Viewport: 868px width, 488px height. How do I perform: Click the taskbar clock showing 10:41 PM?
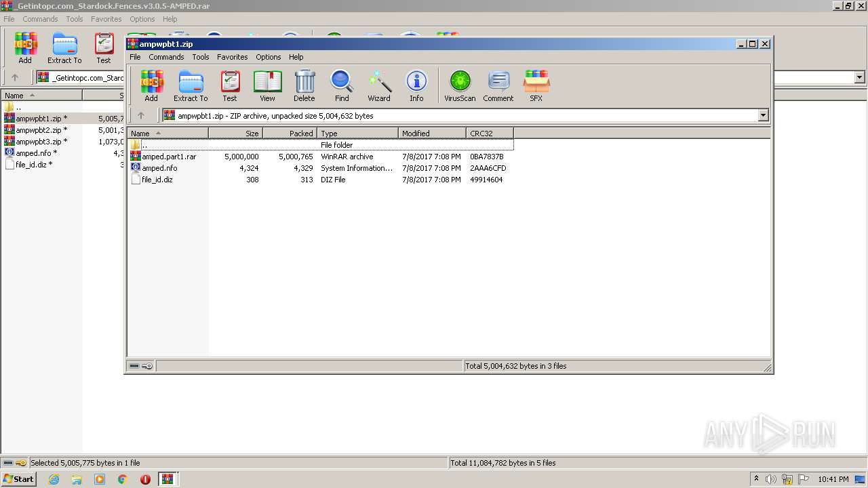tap(833, 479)
